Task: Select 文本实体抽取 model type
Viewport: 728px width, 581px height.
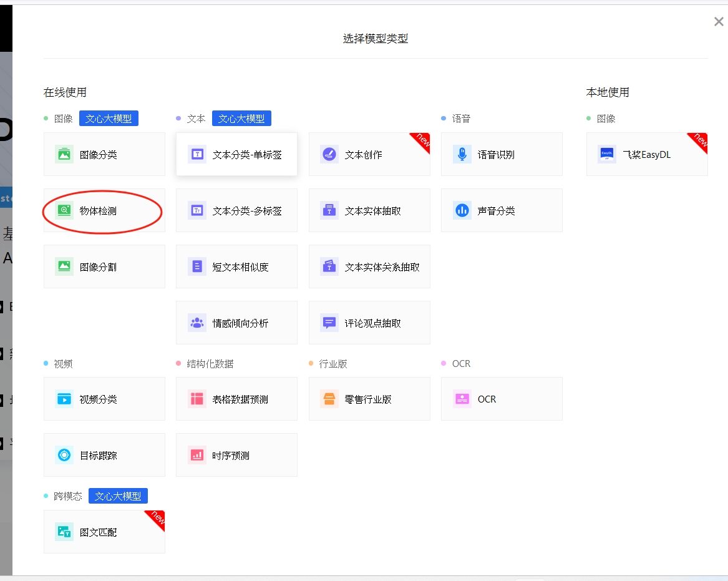Action: [x=369, y=210]
